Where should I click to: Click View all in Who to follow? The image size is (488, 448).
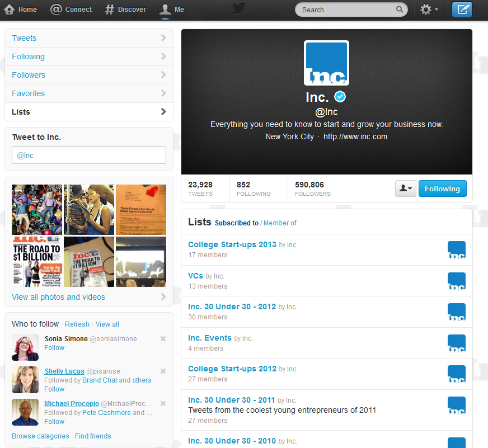[x=107, y=324]
